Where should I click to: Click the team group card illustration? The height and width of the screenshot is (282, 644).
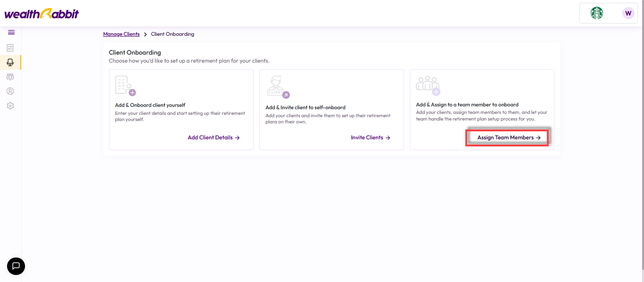tap(428, 85)
